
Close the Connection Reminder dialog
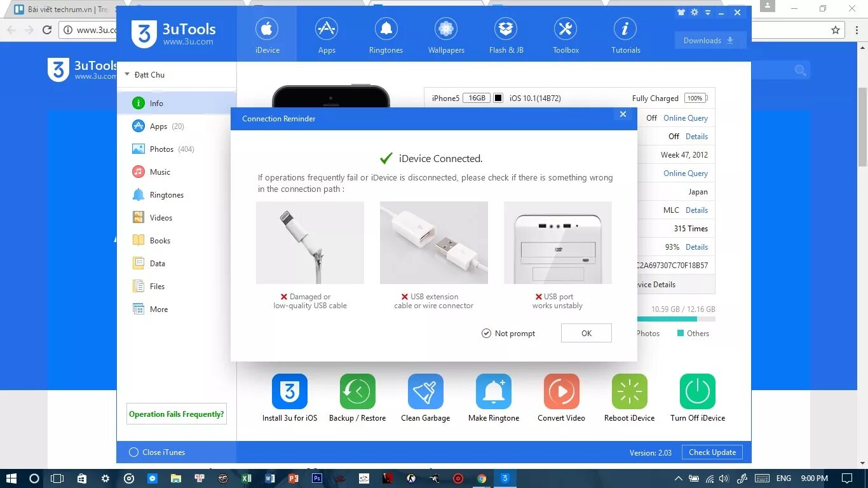click(x=623, y=114)
